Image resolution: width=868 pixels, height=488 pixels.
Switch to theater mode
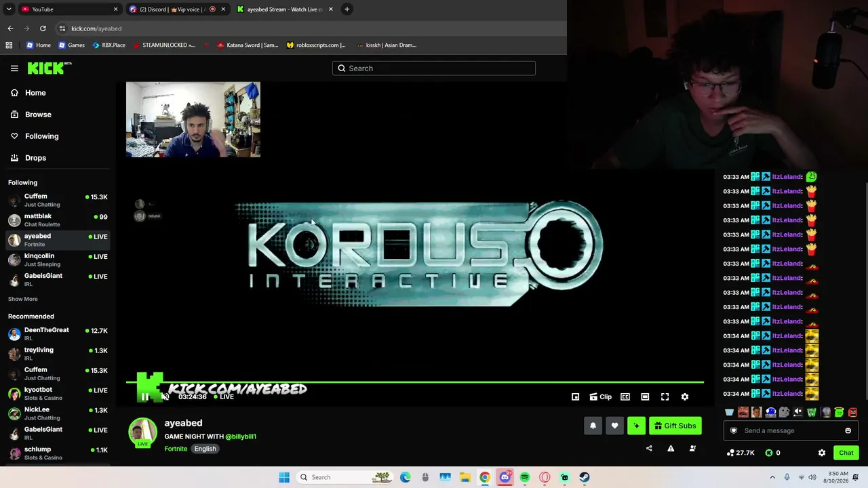(x=645, y=397)
